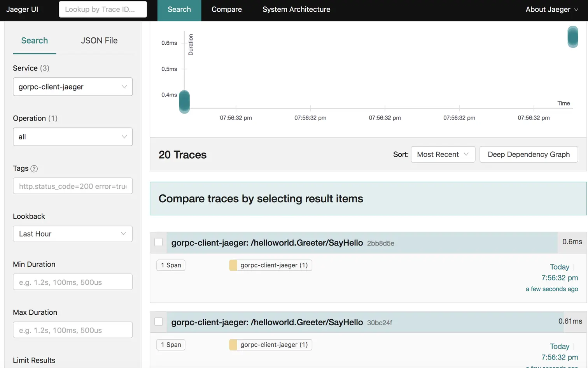
Task: Switch to the JSON File tab
Action: point(99,40)
